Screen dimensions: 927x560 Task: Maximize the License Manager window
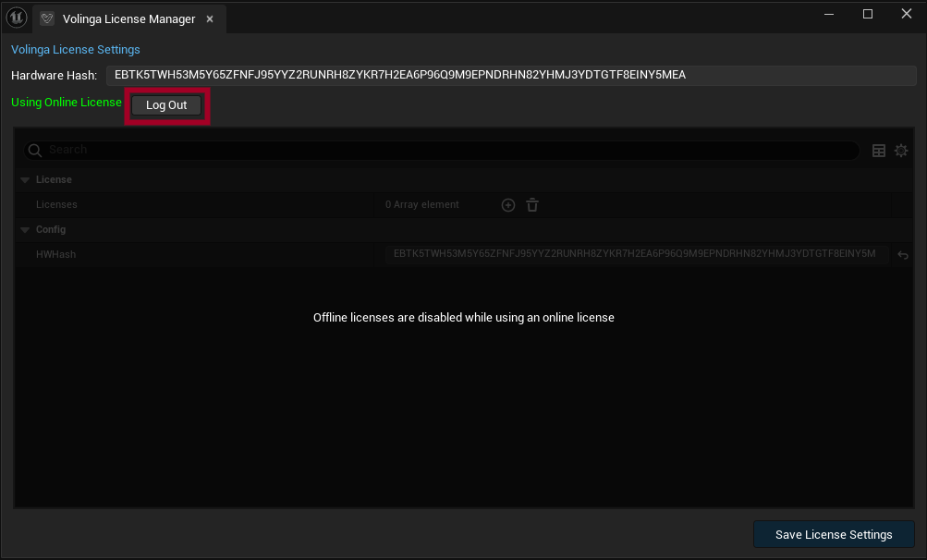868,14
